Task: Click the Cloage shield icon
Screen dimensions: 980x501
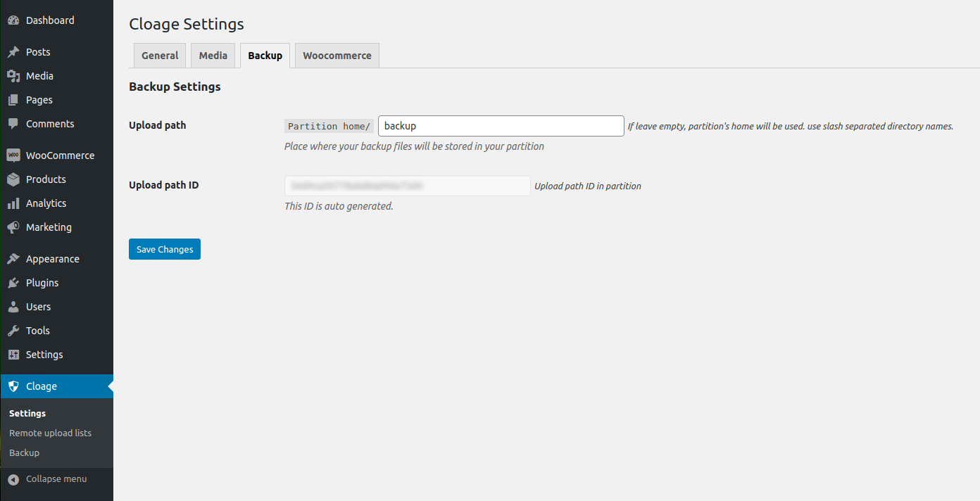Action: coord(13,386)
